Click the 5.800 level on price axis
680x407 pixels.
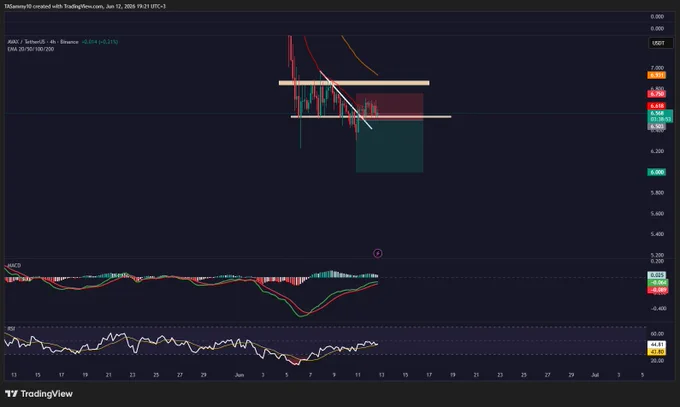657,193
